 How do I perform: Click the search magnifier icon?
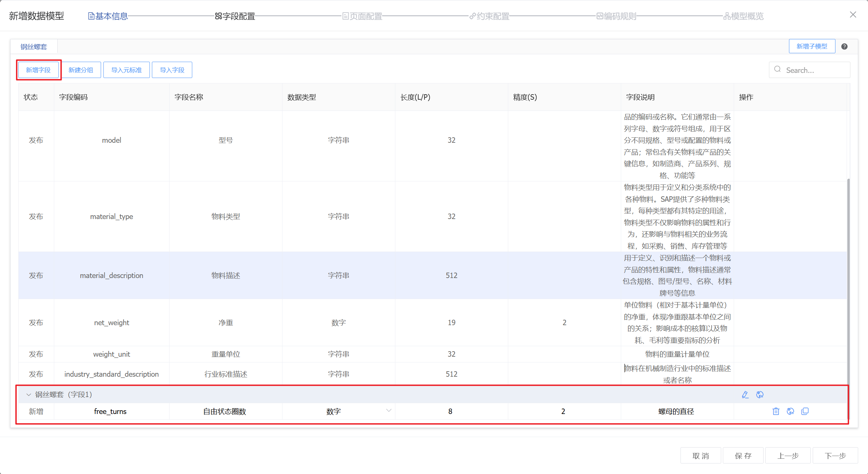click(x=777, y=70)
